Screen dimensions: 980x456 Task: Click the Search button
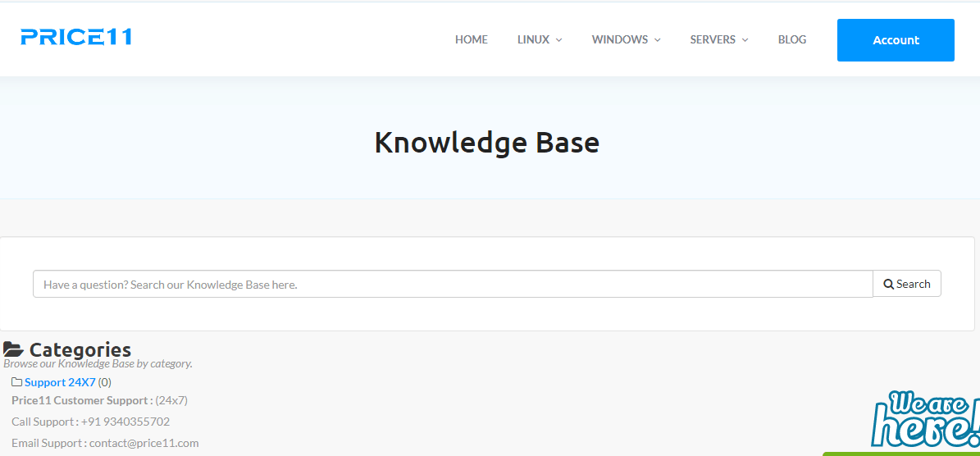pyautogui.click(x=907, y=284)
